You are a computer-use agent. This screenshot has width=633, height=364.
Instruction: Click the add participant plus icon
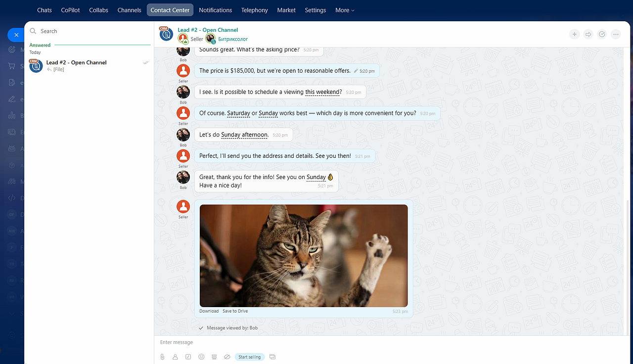click(574, 34)
